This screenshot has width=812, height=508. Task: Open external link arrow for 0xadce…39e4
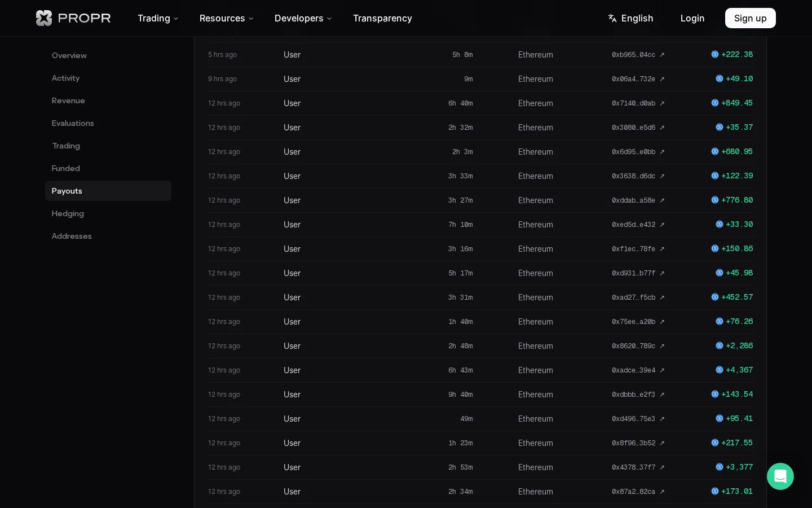click(662, 370)
